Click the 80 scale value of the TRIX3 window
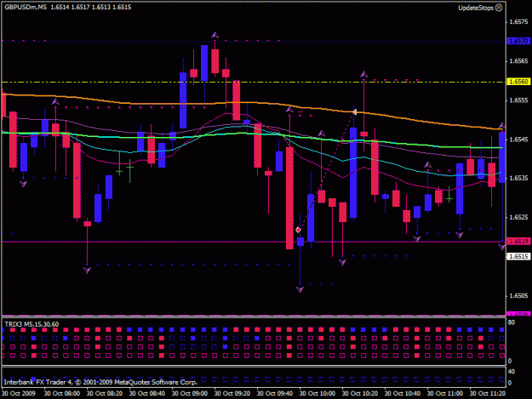The height and width of the screenshot is (399, 532). tap(512, 322)
